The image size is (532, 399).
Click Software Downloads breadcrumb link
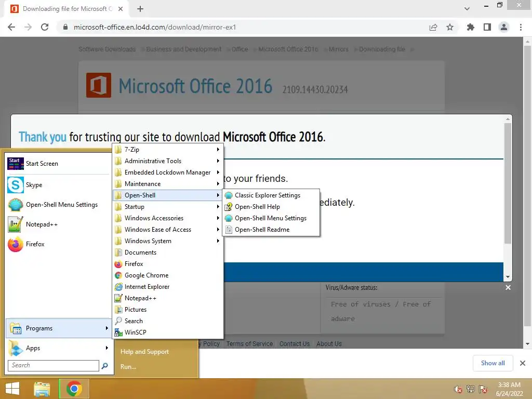tap(107, 49)
